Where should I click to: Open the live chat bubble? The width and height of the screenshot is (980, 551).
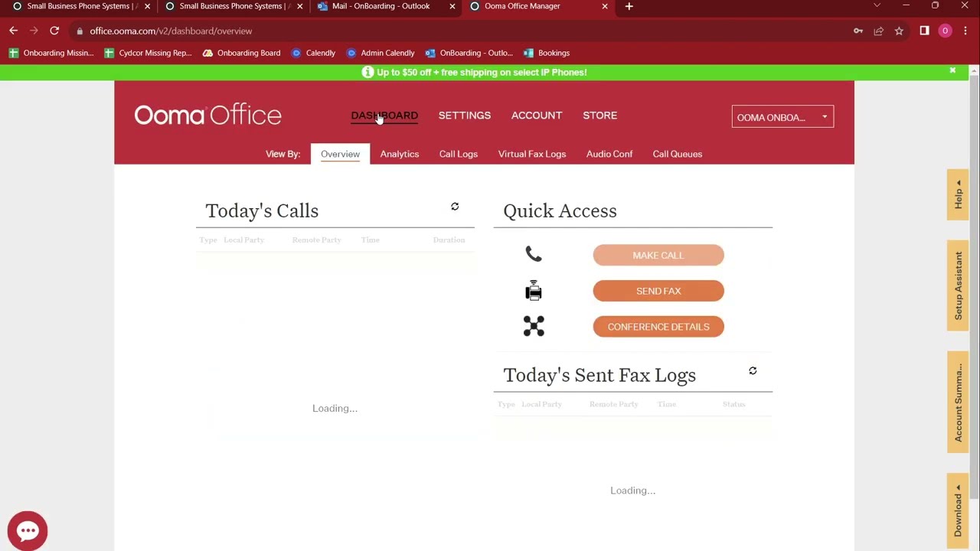pyautogui.click(x=28, y=530)
